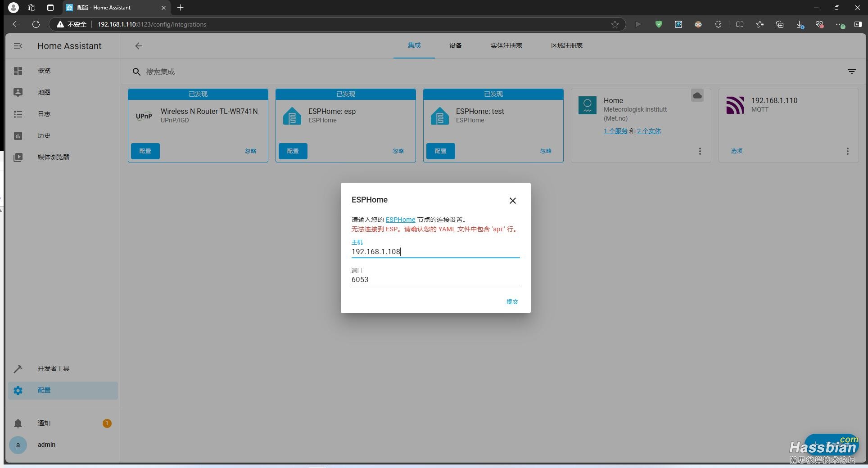Open the 概览 overview dashboard
Image resolution: width=868 pixels, height=468 pixels.
coord(63,71)
